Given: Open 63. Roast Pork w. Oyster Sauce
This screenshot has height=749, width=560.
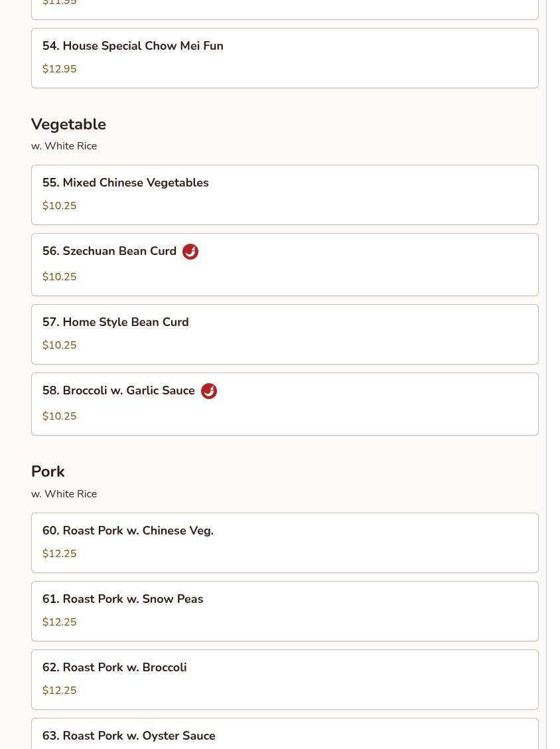Looking at the screenshot, I should click(x=285, y=734).
